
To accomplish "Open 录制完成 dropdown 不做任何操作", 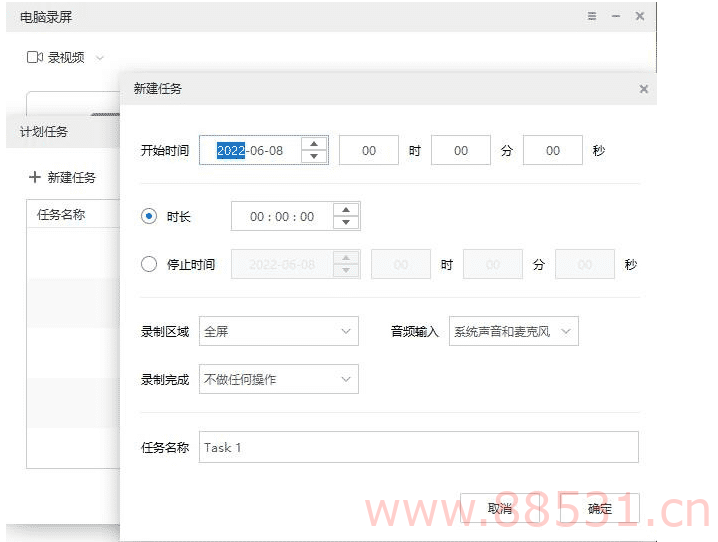I will pos(278,379).
